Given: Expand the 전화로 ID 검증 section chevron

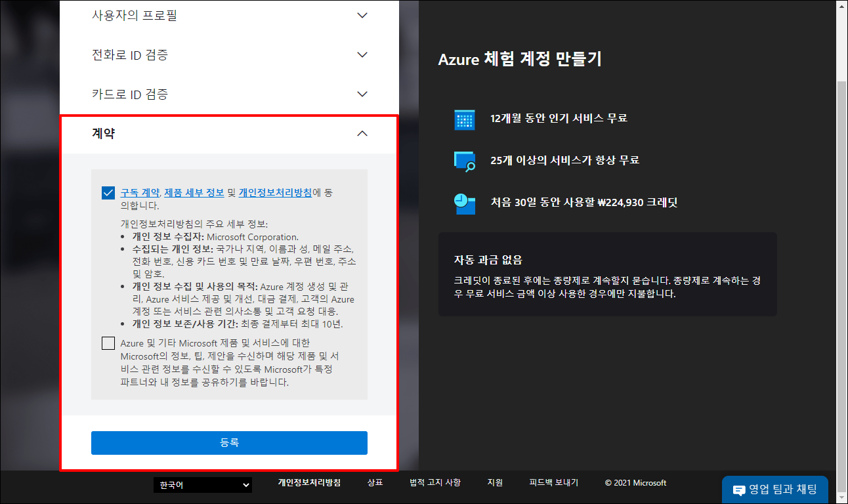Looking at the screenshot, I should [x=362, y=54].
